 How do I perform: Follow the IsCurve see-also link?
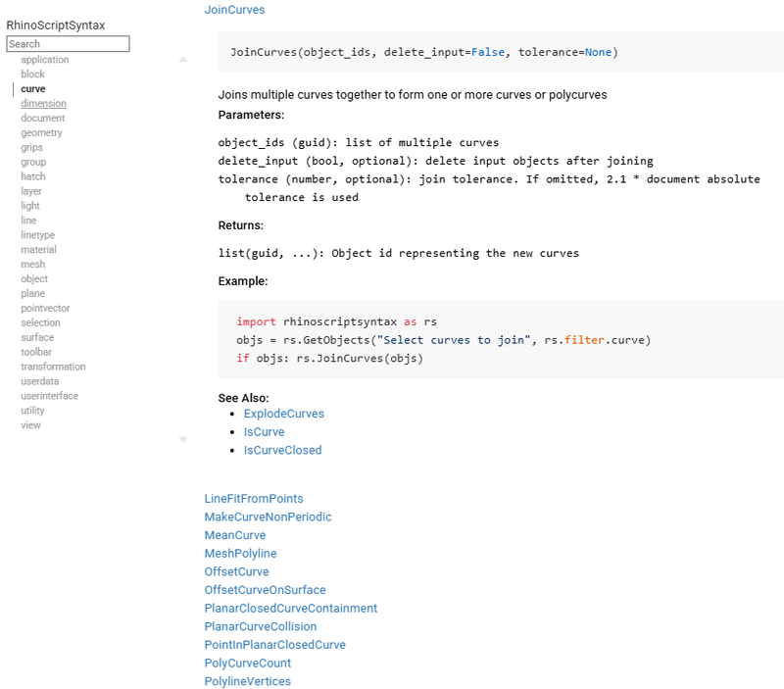click(x=264, y=432)
